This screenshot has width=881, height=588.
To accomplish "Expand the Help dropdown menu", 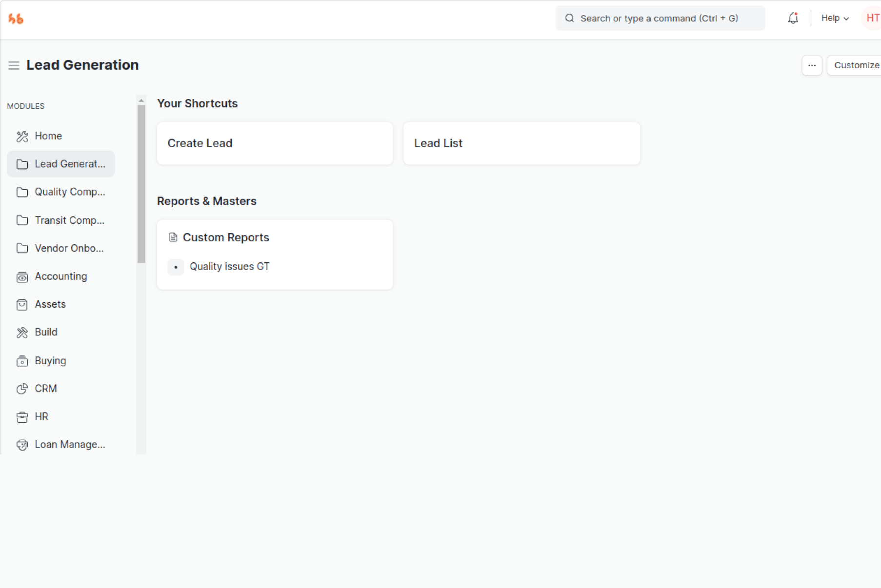I will pyautogui.click(x=835, y=19).
